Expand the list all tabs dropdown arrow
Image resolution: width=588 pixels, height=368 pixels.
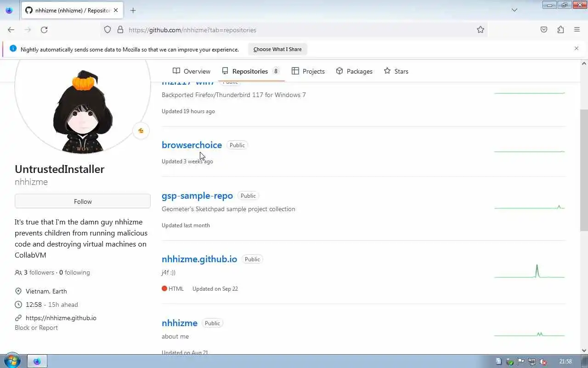point(514,10)
